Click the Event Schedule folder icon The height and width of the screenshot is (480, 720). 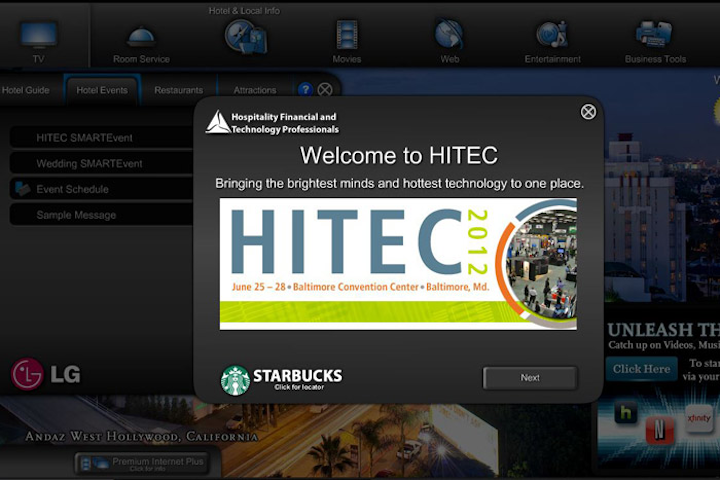22,188
